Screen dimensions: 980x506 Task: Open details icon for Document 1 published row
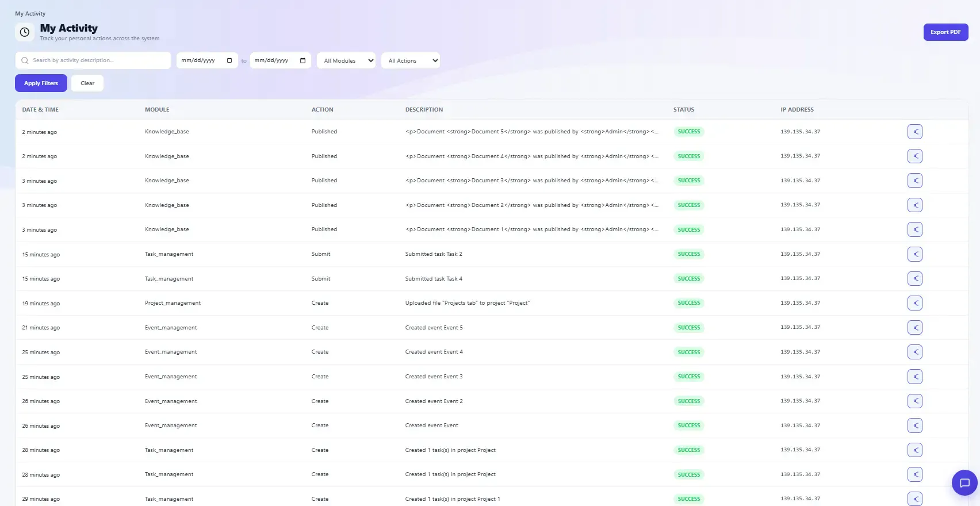pos(915,229)
